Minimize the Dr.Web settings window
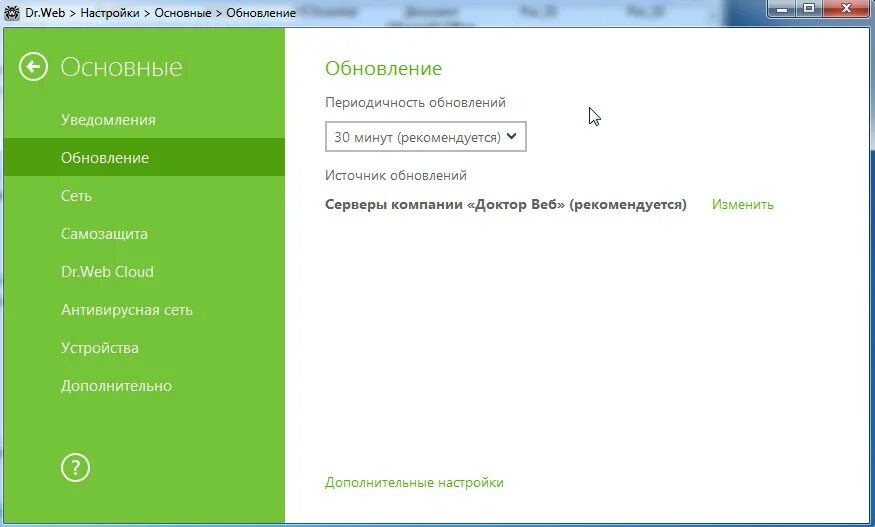Screen dimensions: 875x527 [x=781, y=9]
